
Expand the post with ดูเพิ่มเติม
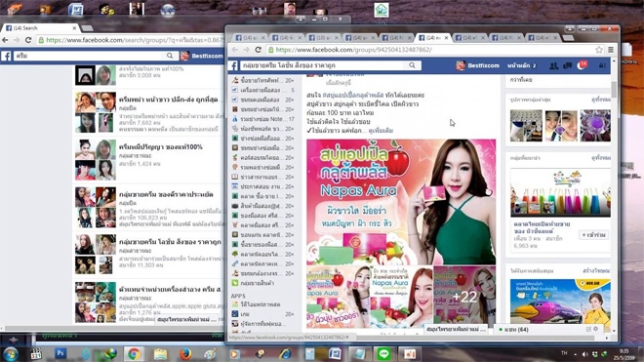[381, 131]
